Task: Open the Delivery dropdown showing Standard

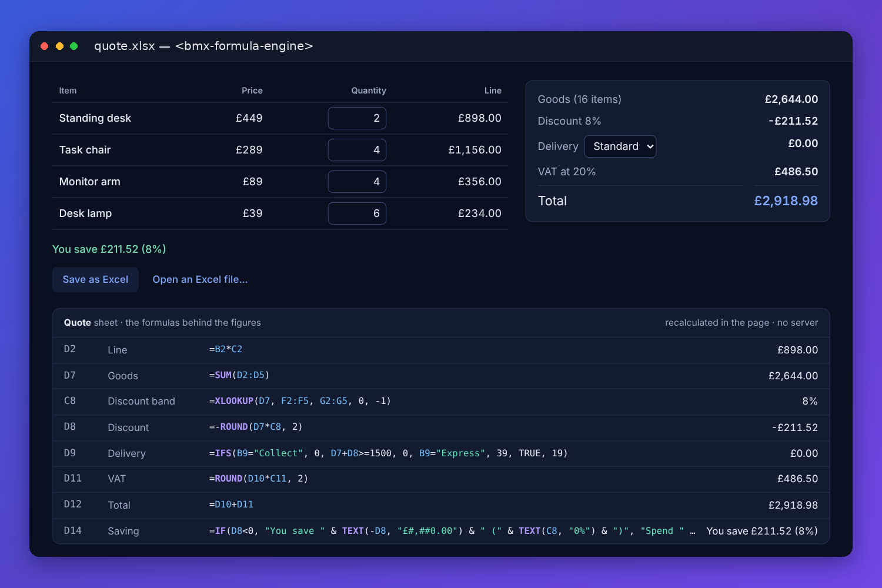Action: (620, 146)
